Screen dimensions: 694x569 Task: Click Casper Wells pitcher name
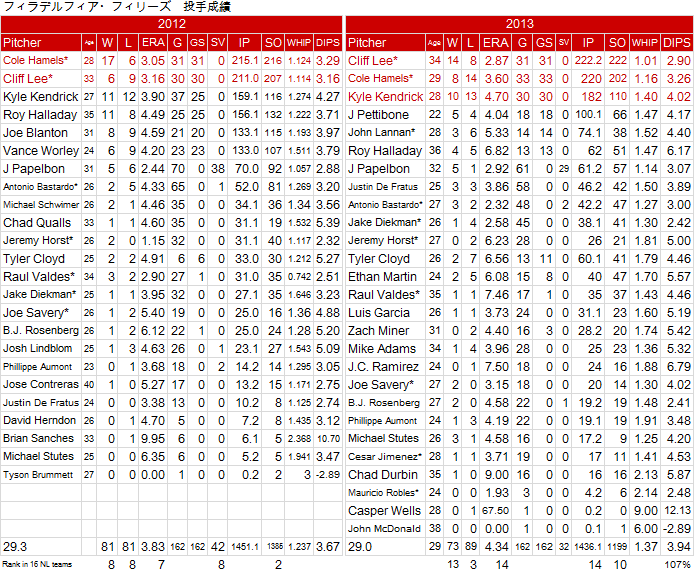(x=384, y=511)
